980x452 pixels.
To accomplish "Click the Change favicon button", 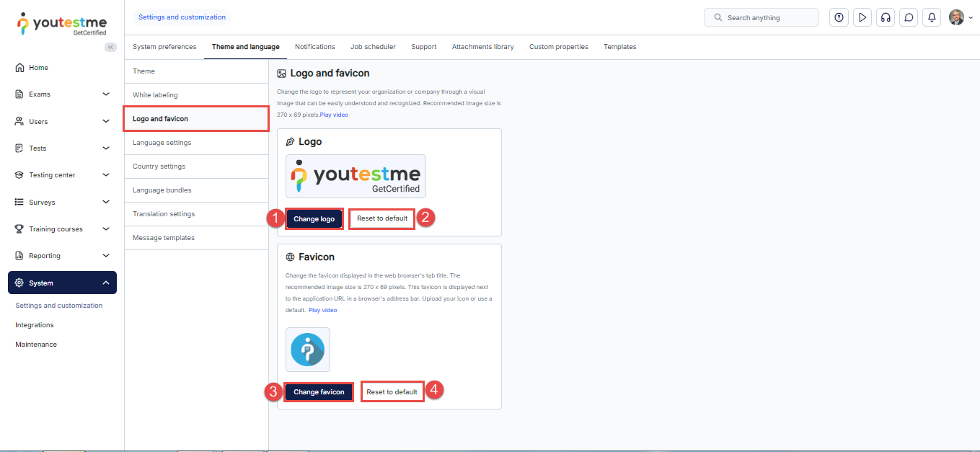I will pyautogui.click(x=319, y=392).
